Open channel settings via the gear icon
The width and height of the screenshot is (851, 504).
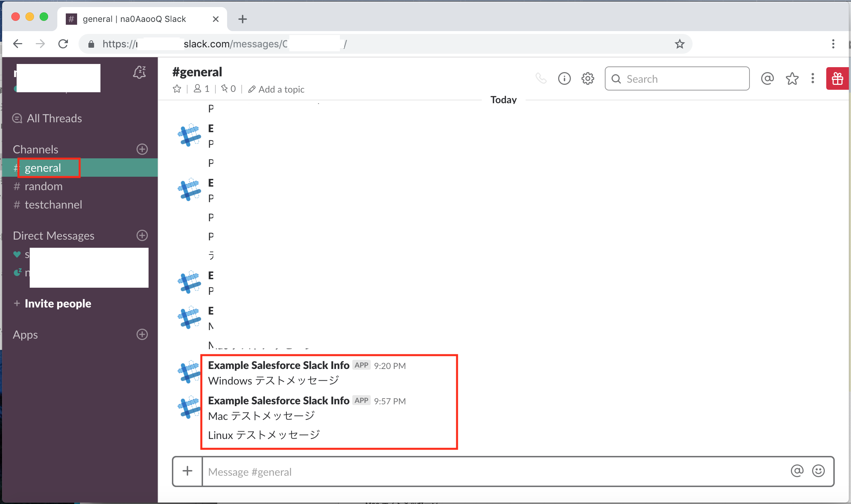[587, 78]
